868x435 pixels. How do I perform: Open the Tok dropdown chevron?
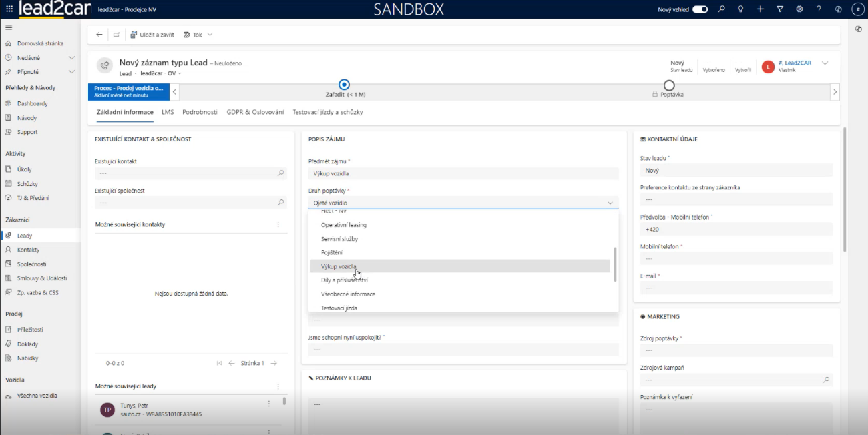210,35
